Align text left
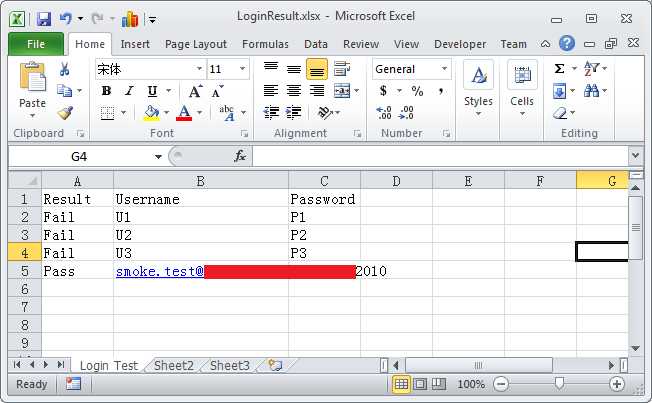This screenshot has width=652, height=403. coord(271,90)
